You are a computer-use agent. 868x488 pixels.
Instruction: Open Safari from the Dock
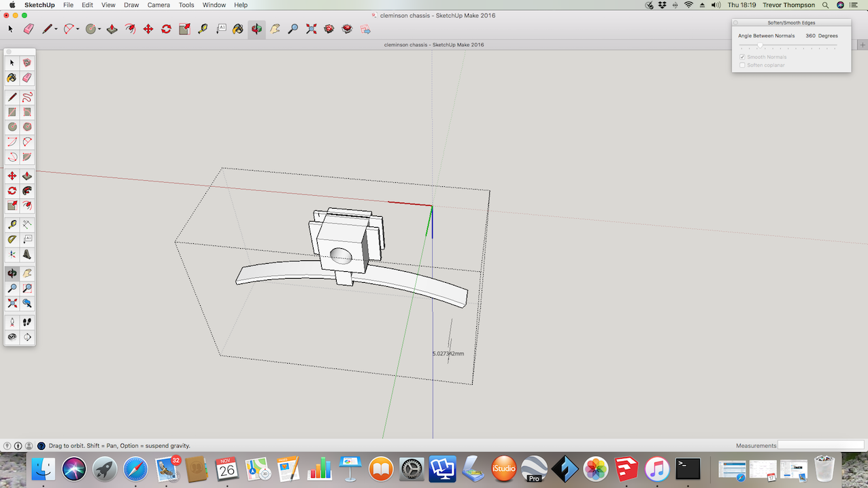(x=135, y=469)
